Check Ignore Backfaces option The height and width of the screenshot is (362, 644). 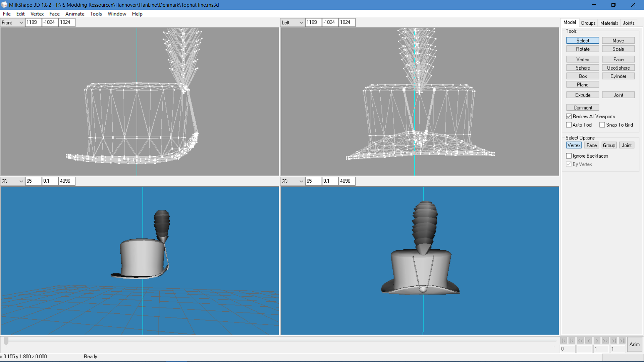click(569, 156)
